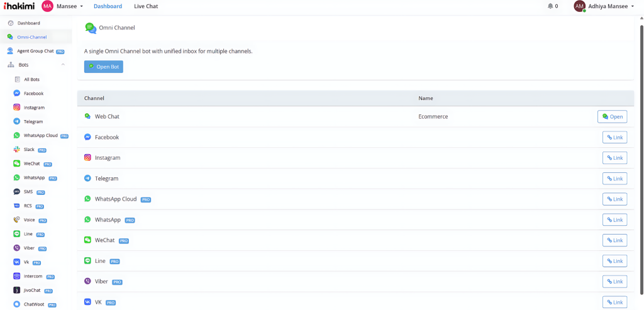Click the Web Chat row icon
The height and width of the screenshot is (310, 644).
click(87, 116)
